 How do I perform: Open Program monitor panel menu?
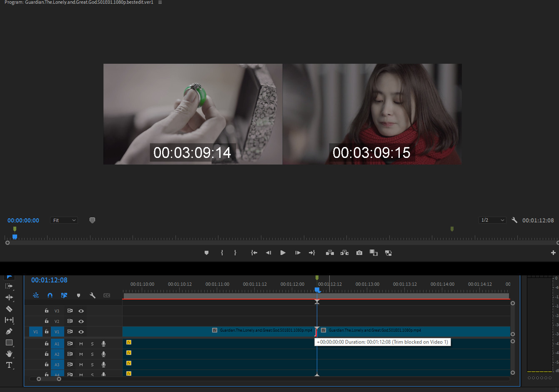tap(160, 2)
